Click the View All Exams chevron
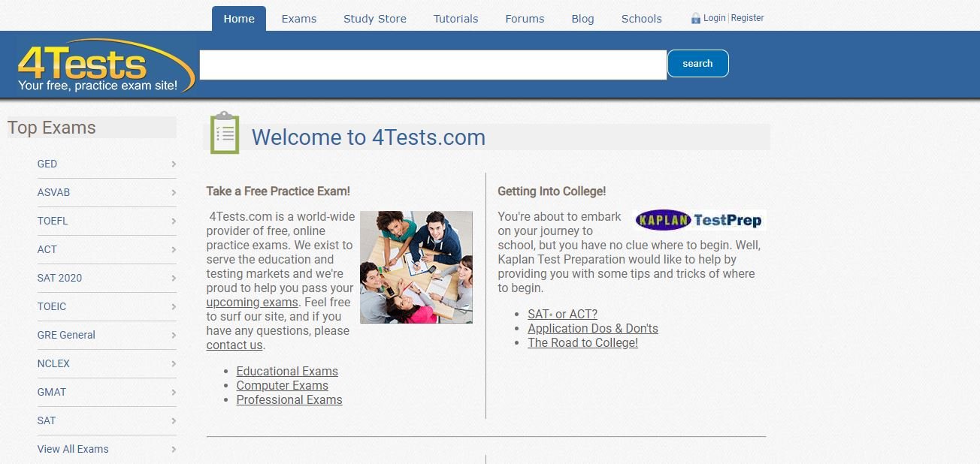Viewport: 980px width, 464px height. [x=174, y=449]
